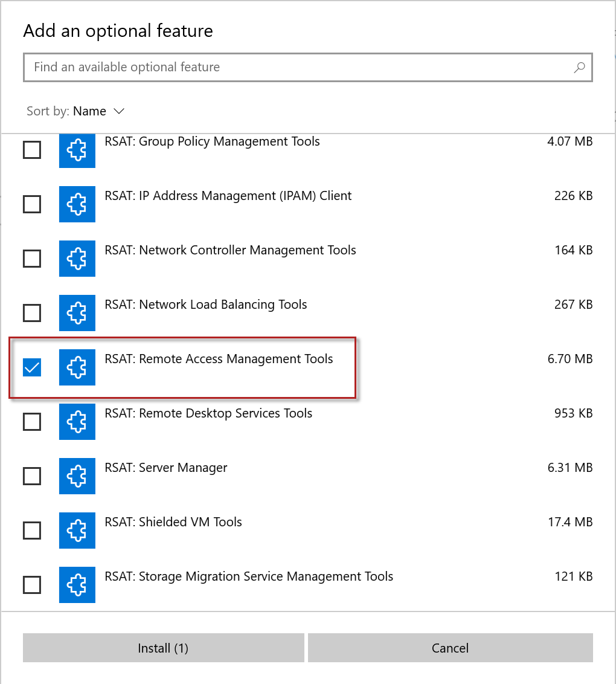Screen dimensions: 616x684
Task: Click the Shielded VM Tools feature icon
Action: click(77, 531)
